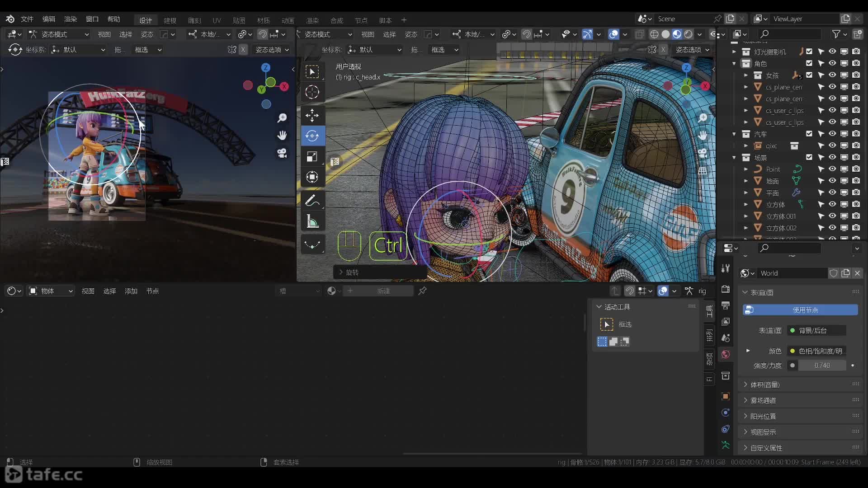Viewport: 868px width, 488px height.
Task: Click zoom magnifier in left viewport
Action: (x=282, y=118)
